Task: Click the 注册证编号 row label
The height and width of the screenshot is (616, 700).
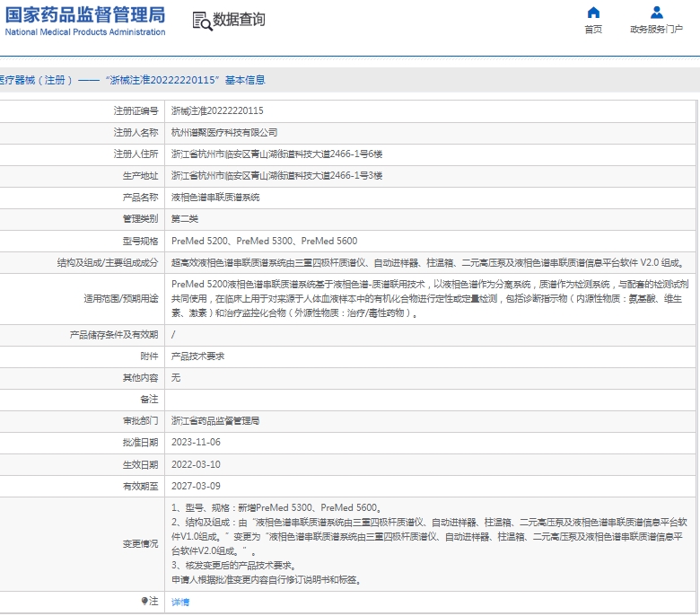Action: (x=136, y=110)
